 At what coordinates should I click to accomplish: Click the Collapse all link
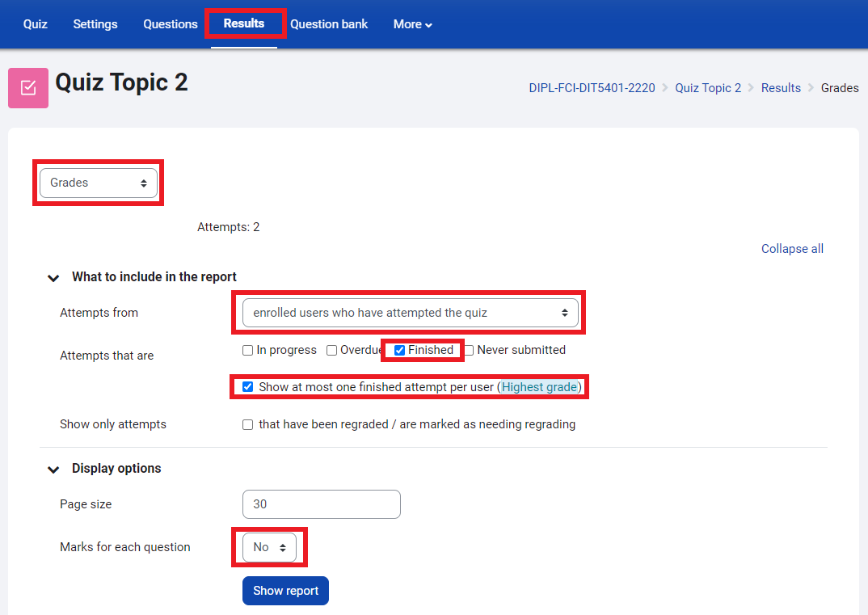click(x=791, y=249)
